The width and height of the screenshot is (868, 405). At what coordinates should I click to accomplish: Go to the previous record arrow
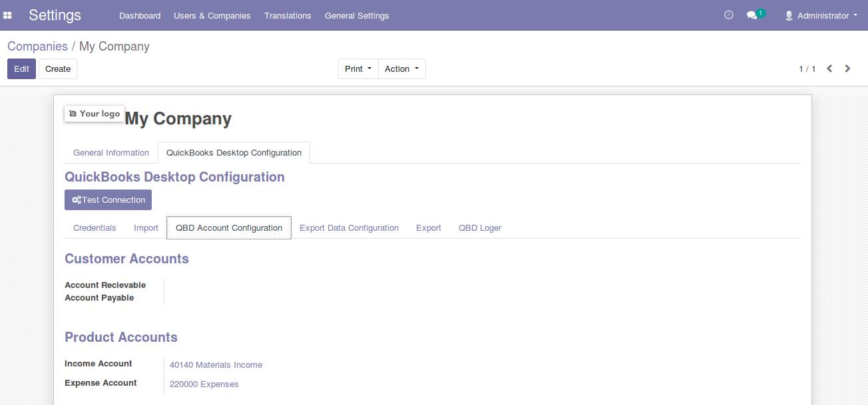829,68
